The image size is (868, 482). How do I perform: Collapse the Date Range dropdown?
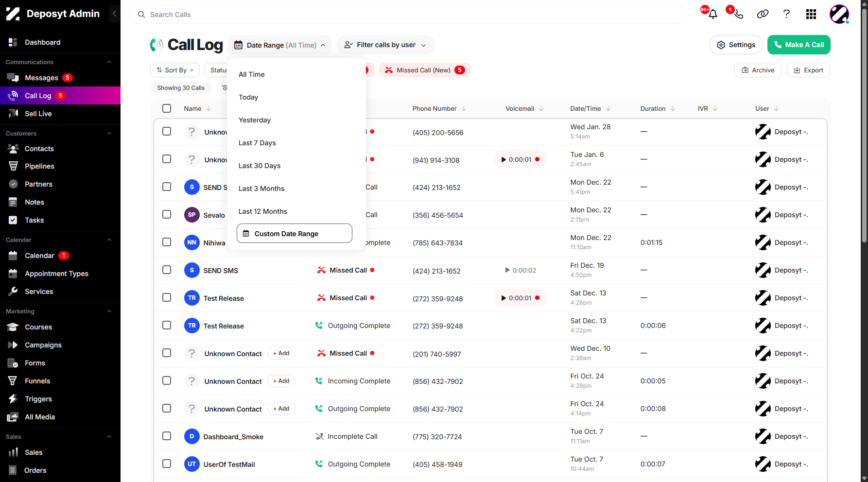click(279, 45)
